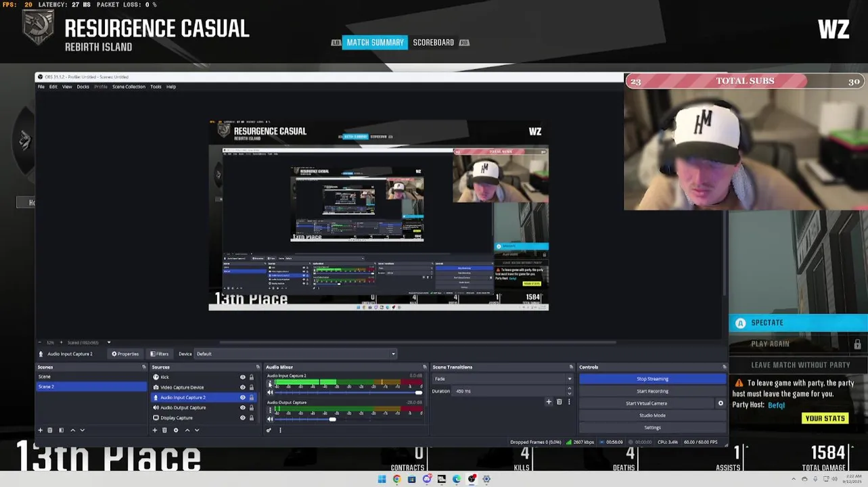Click YOUR STATS in game menu
Screen dimensions: 868x487
click(x=825, y=419)
